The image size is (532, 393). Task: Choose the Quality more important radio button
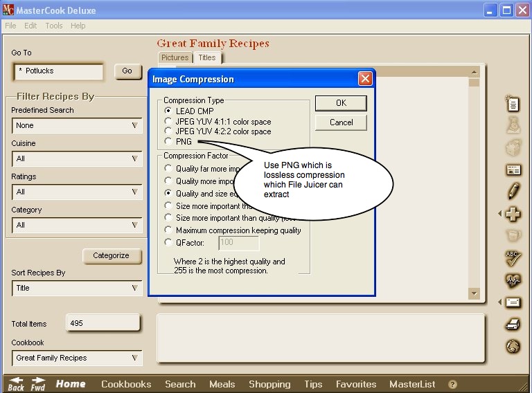pyautogui.click(x=168, y=181)
